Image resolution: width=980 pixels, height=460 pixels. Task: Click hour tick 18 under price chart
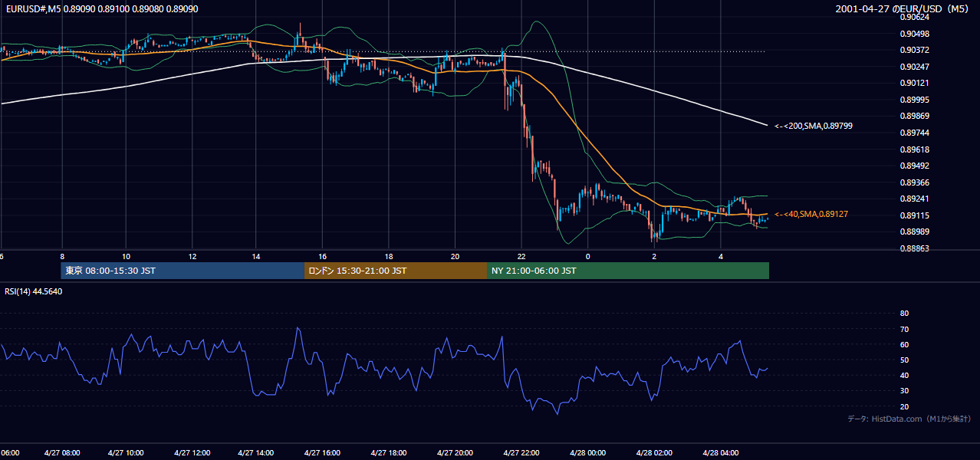(389, 256)
